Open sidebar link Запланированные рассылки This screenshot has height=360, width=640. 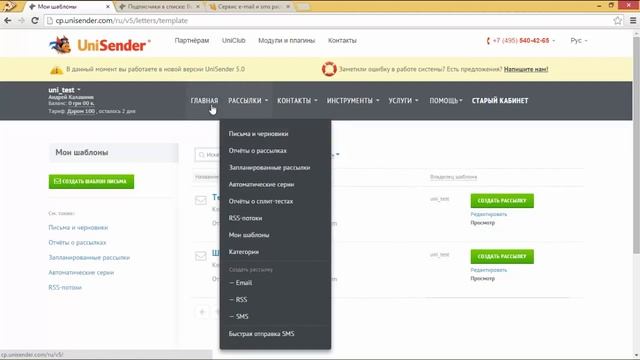(89, 258)
